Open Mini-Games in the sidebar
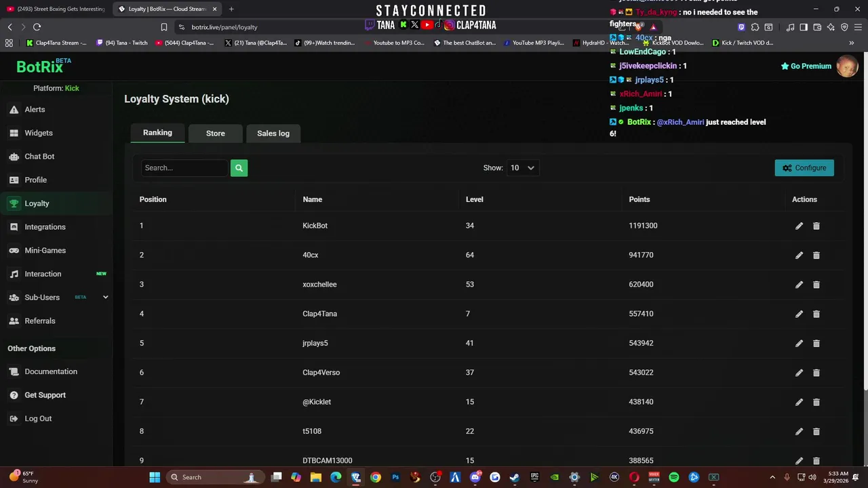 click(45, 251)
